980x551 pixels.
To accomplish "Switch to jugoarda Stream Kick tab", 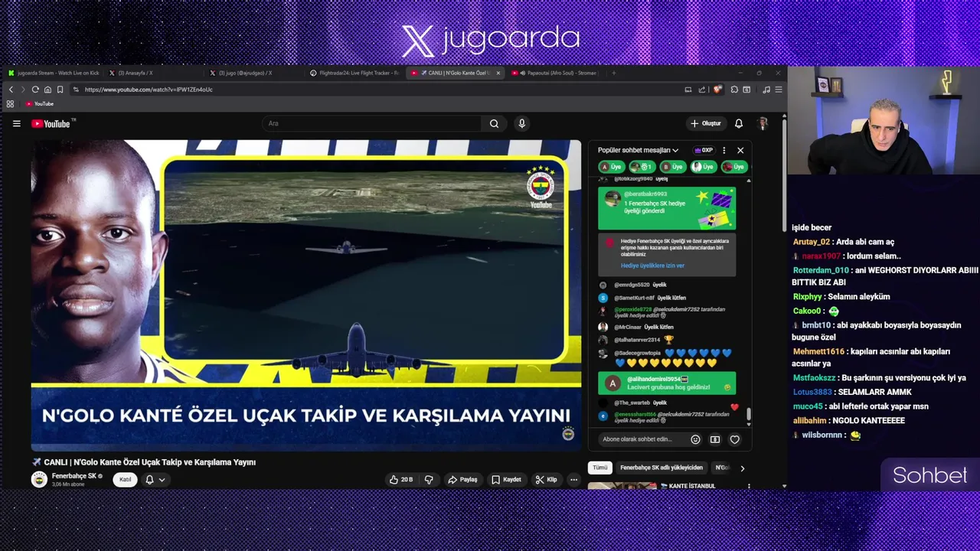I will pos(53,73).
